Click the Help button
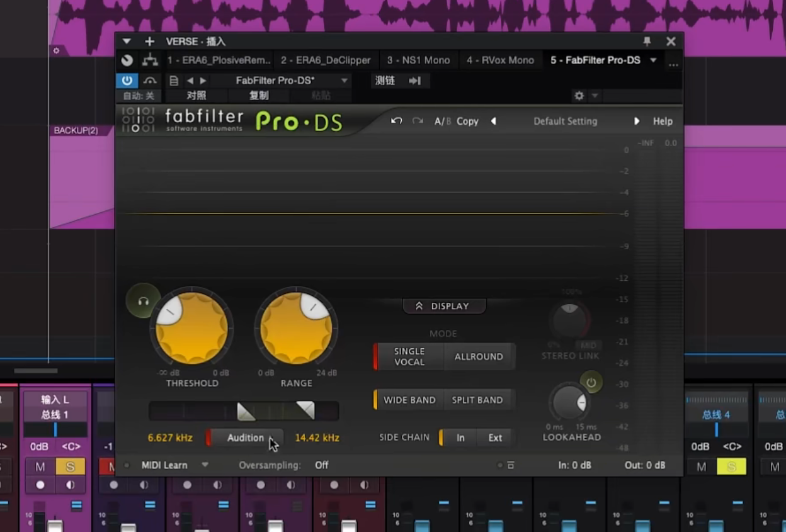The height and width of the screenshot is (532, 786). click(663, 121)
